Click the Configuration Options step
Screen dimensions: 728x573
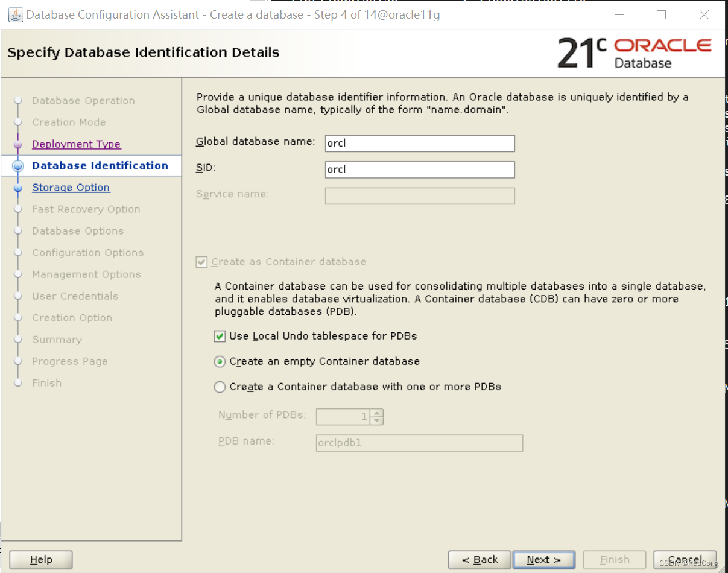[88, 253]
